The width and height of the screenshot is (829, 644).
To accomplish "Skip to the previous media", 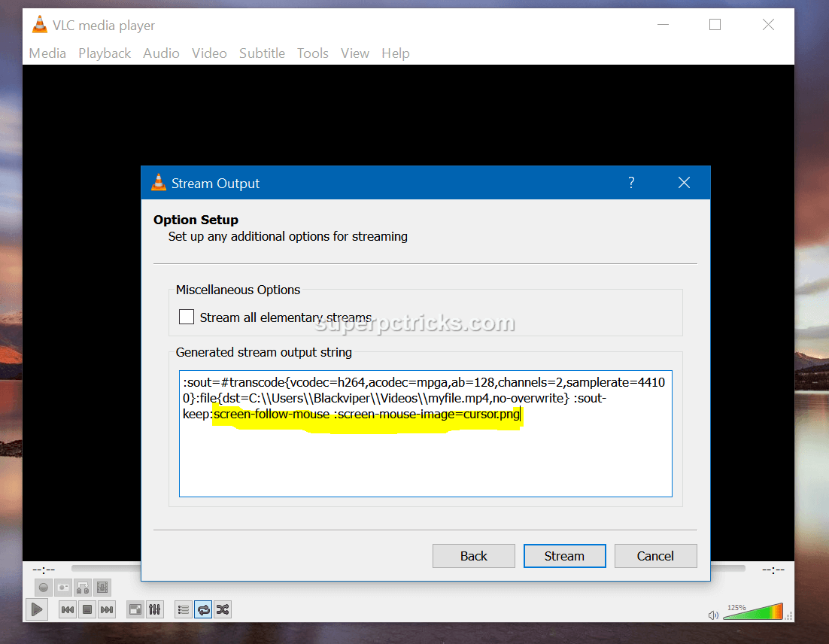I will coord(68,609).
